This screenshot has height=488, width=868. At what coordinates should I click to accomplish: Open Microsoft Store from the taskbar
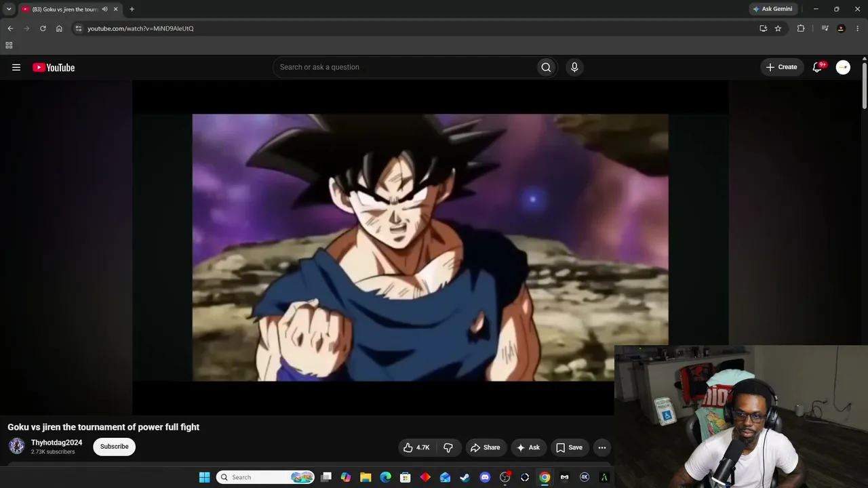click(406, 477)
